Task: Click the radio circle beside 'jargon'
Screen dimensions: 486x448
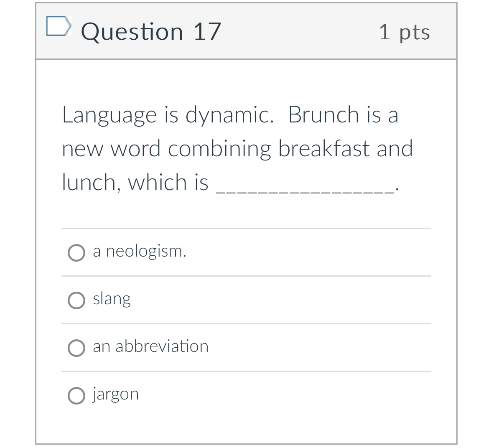Action: (x=76, y=395)
